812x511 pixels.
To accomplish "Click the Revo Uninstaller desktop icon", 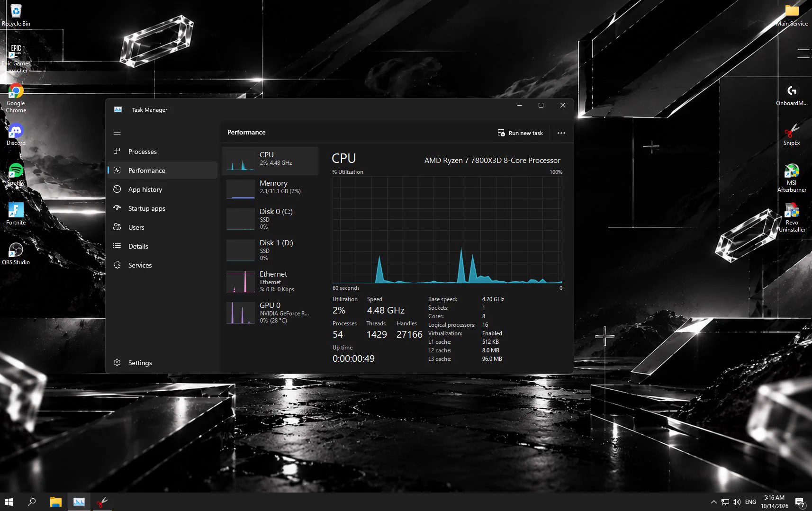I will (x=792, y=217).
